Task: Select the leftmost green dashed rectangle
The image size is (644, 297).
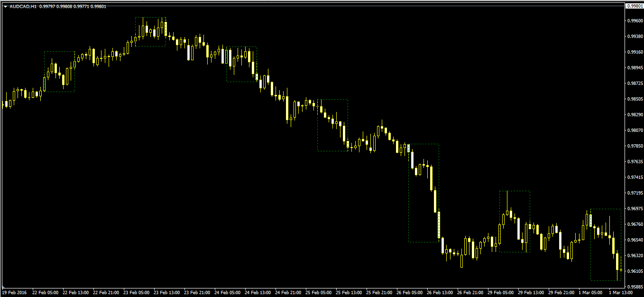Action: click(x=59, y=71)
